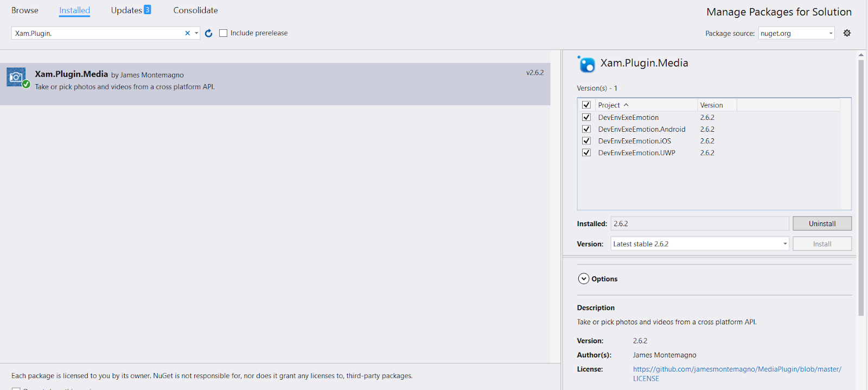Image resolution: width=868 pixels, height=390 pixels.
Task: Open the MediaPlugin LICENSE GitHub link
Action: tap(737, 374)
